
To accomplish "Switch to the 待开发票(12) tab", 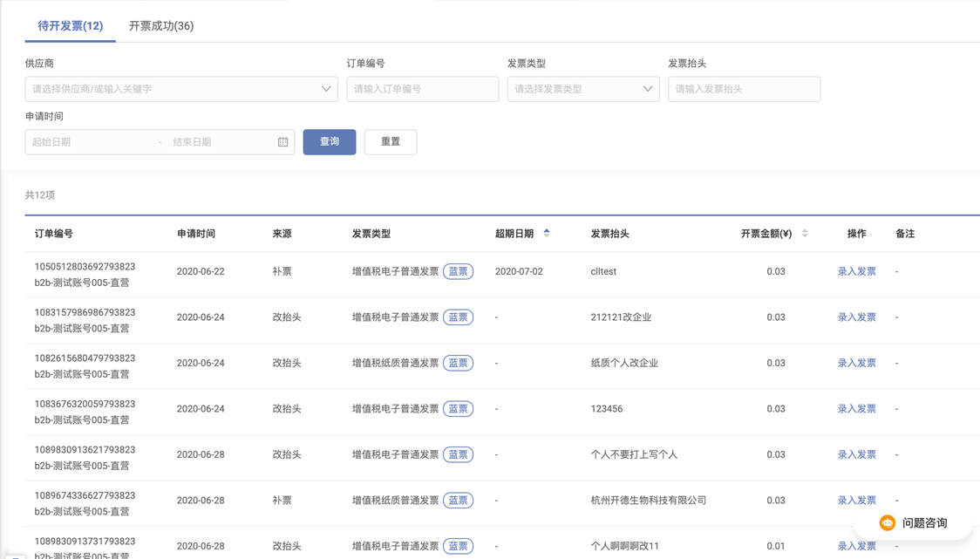I will pyautogui.click(x=70, y=26).
